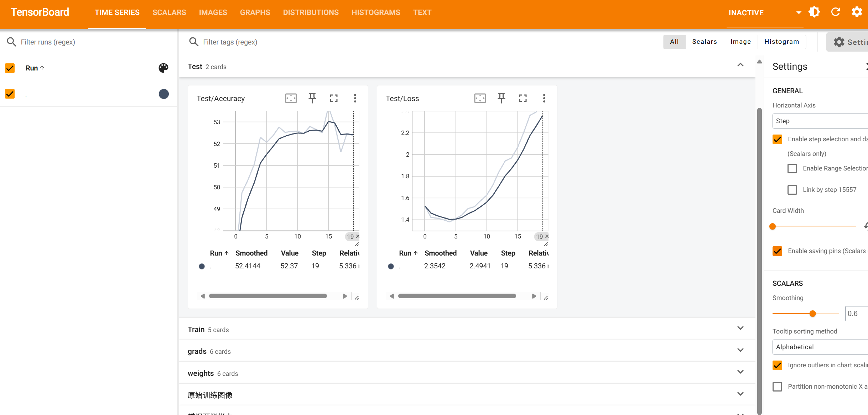The width and height of the screenshot is (868, 415).
Task: Sort runs by the Run header
Action: (35, 68)
